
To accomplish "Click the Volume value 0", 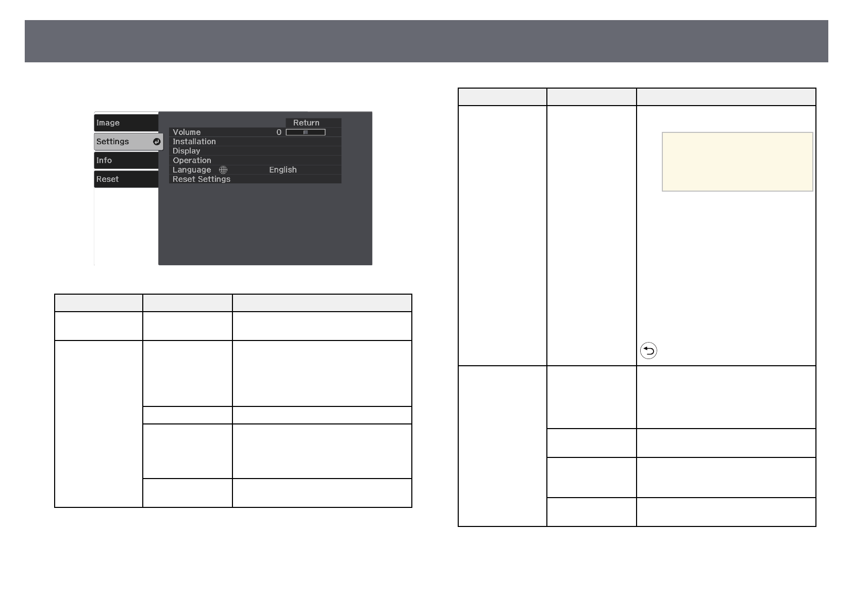I will click(279, 132).
